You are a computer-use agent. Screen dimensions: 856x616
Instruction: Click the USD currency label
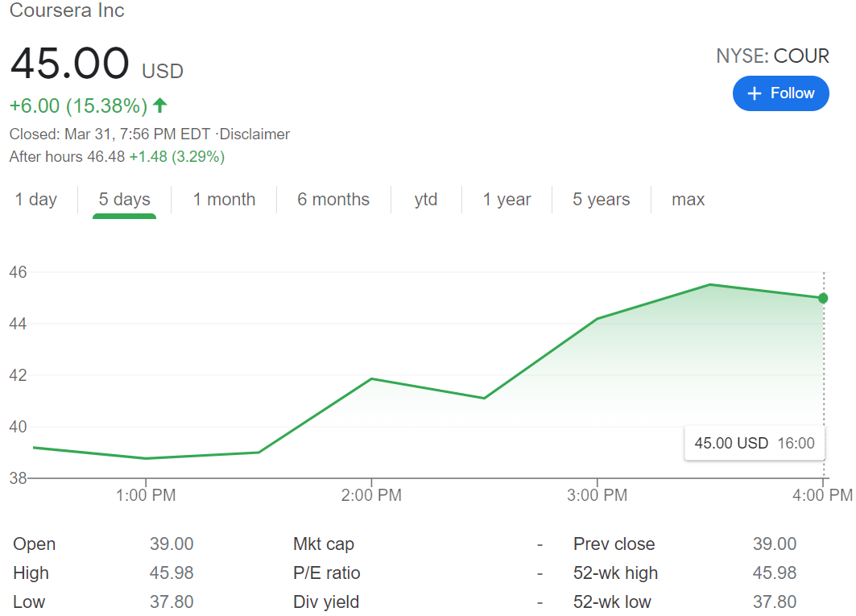click(x=163, y=72)
